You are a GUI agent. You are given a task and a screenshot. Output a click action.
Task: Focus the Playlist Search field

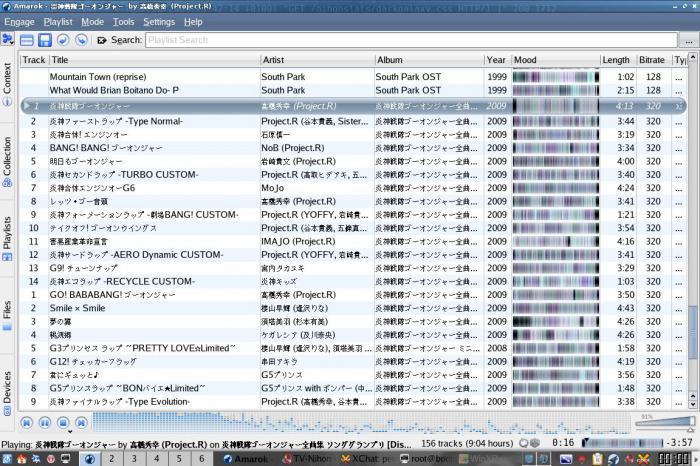(411, 40)
